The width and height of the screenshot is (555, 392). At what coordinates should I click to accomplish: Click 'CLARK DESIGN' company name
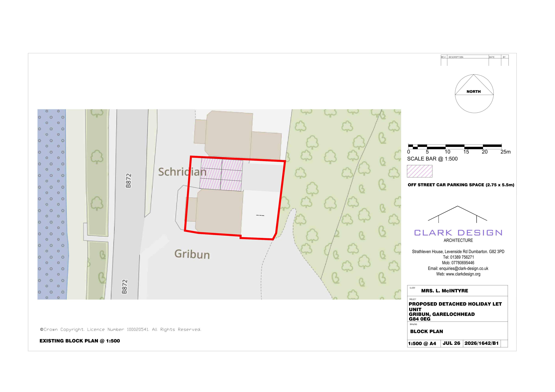[458, 233]
